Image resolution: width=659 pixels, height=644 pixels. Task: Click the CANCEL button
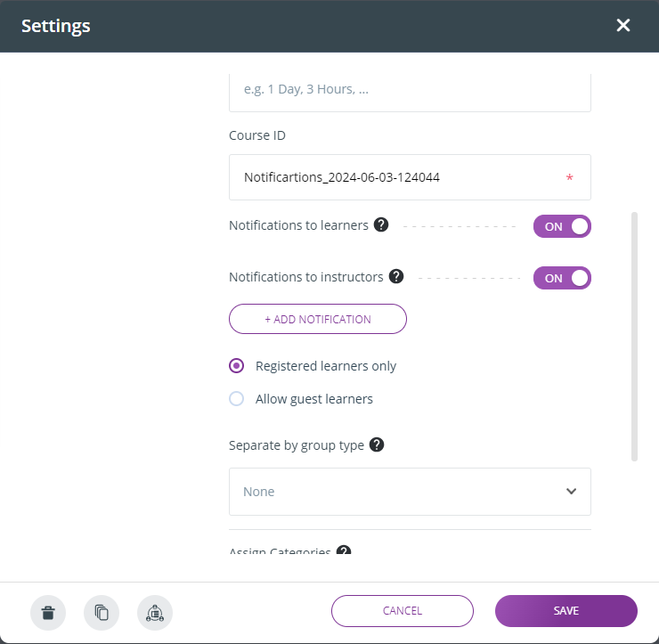[403, 611]
